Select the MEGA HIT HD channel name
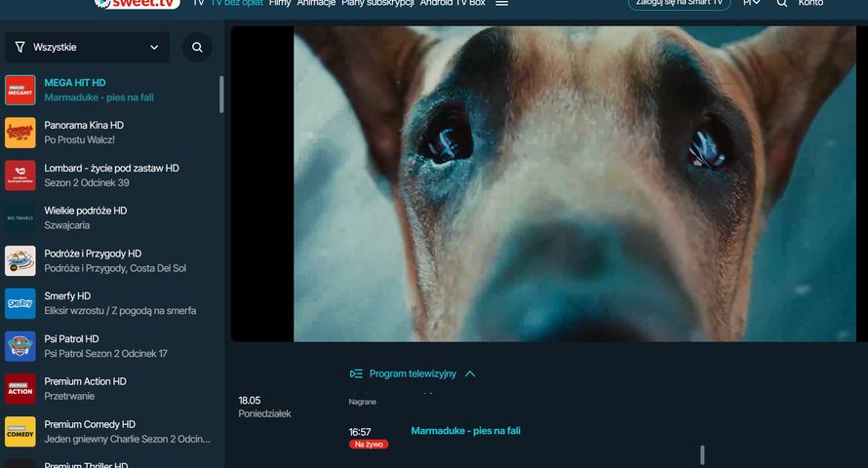This screenshot has height=468, width=868. point(75,83)
